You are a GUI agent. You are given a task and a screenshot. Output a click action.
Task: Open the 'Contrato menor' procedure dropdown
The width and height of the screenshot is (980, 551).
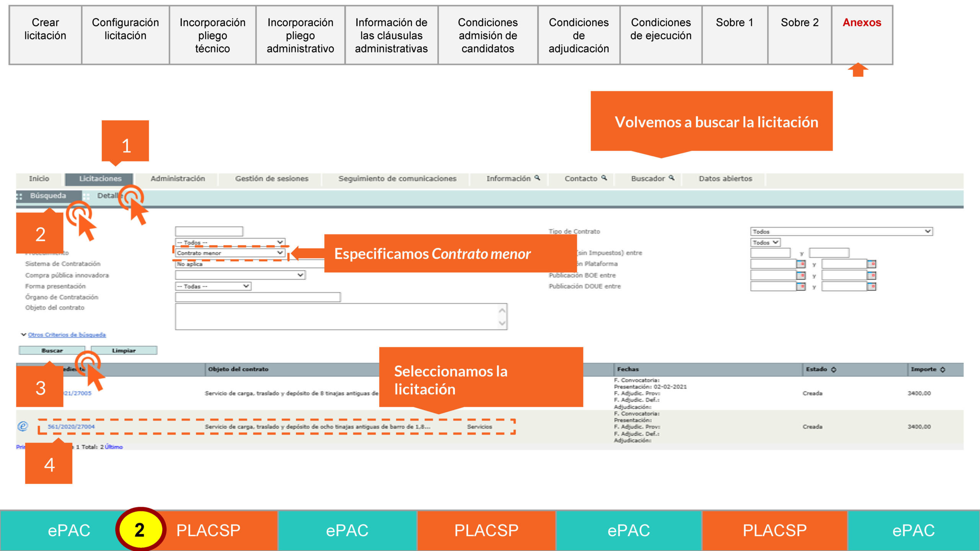tap(230, 253)
